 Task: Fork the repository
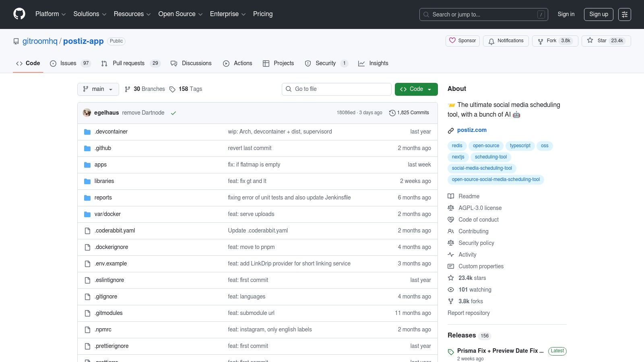click(x=555, y=41)
